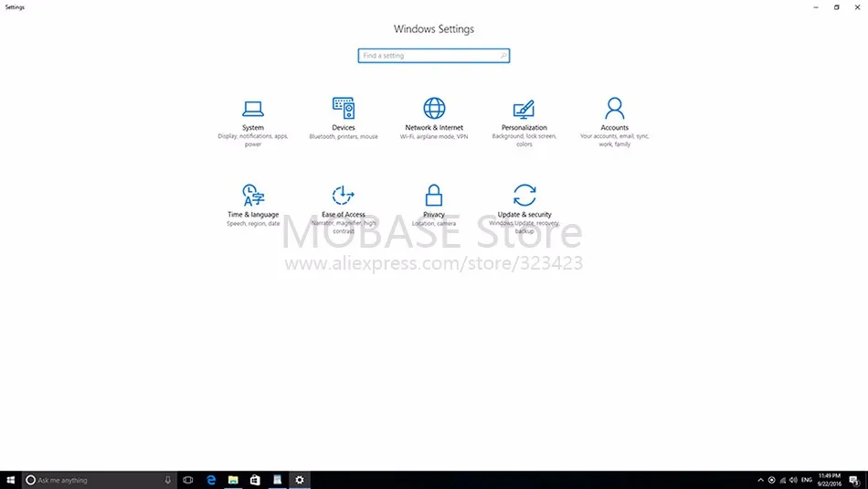
Task: Open the network Wi-Fi tray icon
Action: click(783, 480)
